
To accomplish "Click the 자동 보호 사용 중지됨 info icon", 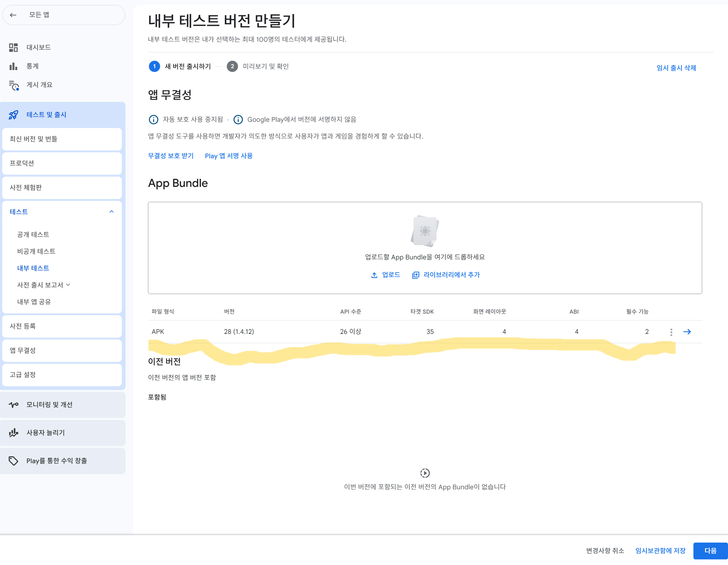I will (153, 119).
